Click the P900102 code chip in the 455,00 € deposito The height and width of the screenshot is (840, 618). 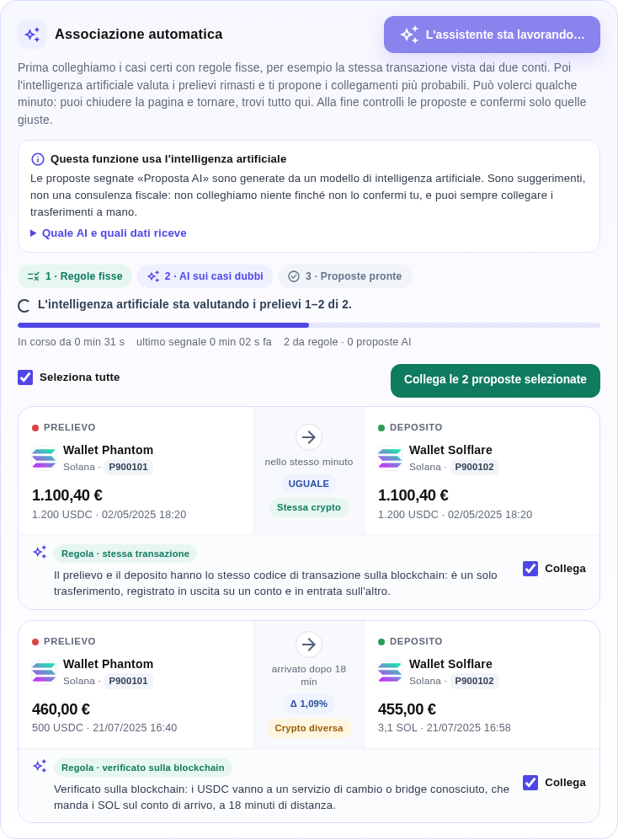tap(475, 681)
